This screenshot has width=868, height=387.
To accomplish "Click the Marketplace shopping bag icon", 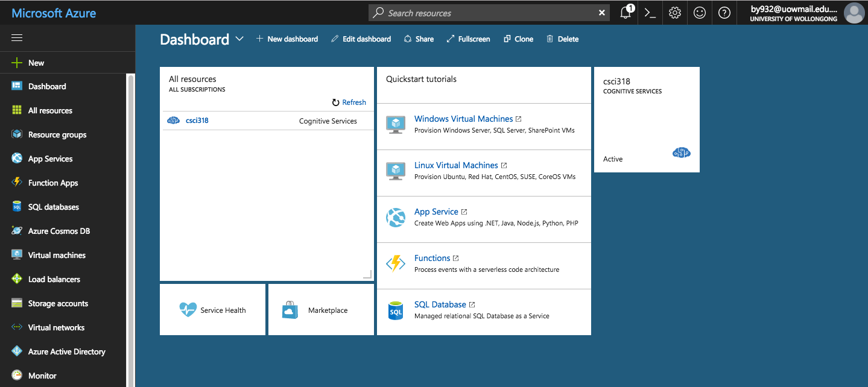I will (290, 310).
